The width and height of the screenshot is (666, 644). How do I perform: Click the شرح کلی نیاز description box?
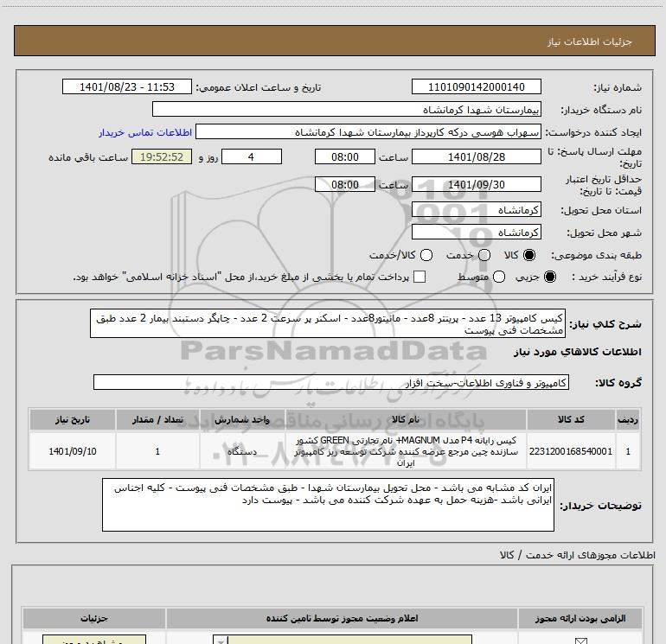tap(328, 323)
